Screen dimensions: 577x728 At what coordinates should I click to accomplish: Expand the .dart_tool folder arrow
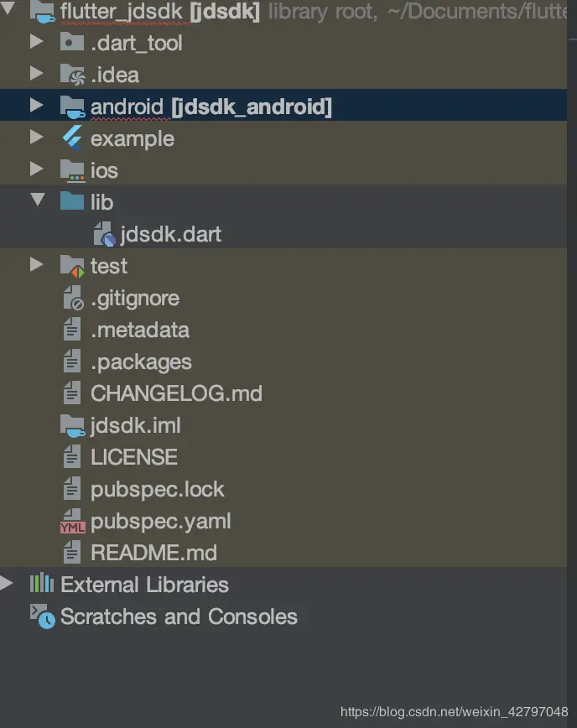(36, 42)
